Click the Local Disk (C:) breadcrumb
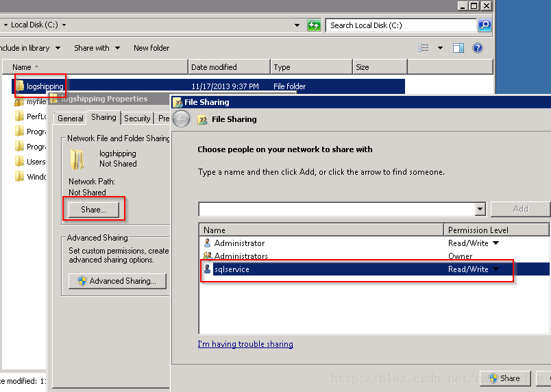The height and width of the screenshot is (392, 551). pyautogui.click(x=34, y=25)
